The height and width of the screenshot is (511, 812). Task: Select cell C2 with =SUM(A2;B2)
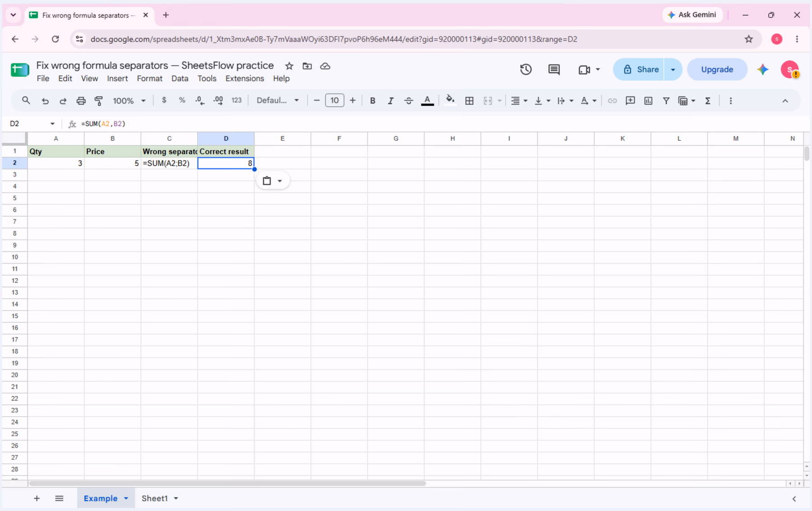[x=169, y=163]
